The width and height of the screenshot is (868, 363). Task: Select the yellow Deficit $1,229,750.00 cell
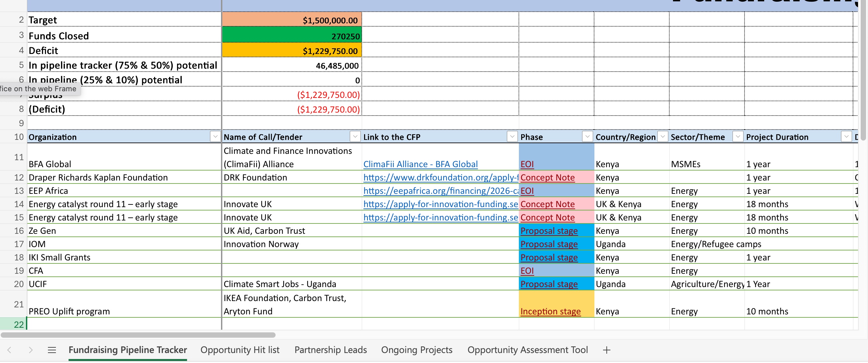[x=292, y=50]
